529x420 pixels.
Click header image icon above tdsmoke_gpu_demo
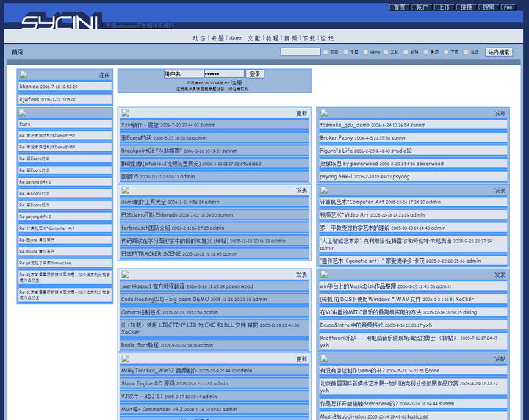324,113
